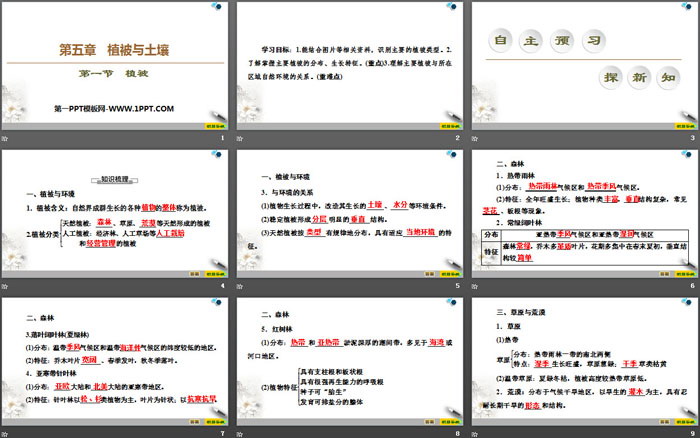Image resolution: width=700 pixels, height=438 pixels.
Task: Select slide 9 about 草原与荒漠
Action: point(585,362)
